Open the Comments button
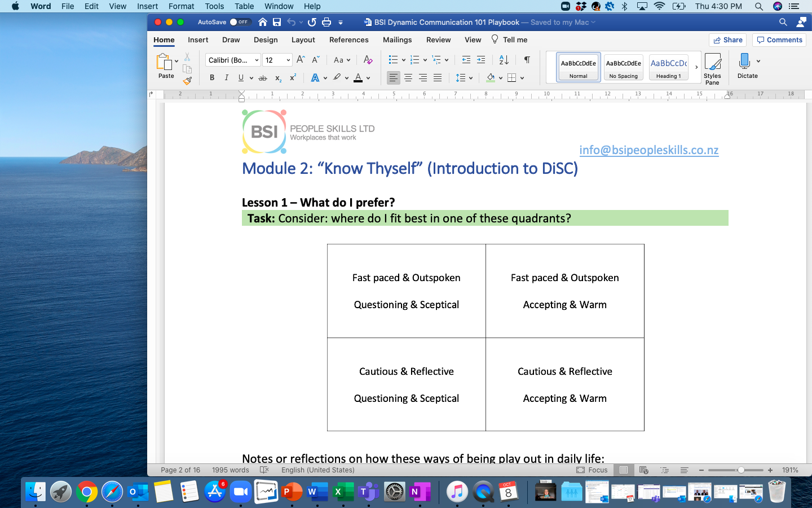 [x=779, y=40]
